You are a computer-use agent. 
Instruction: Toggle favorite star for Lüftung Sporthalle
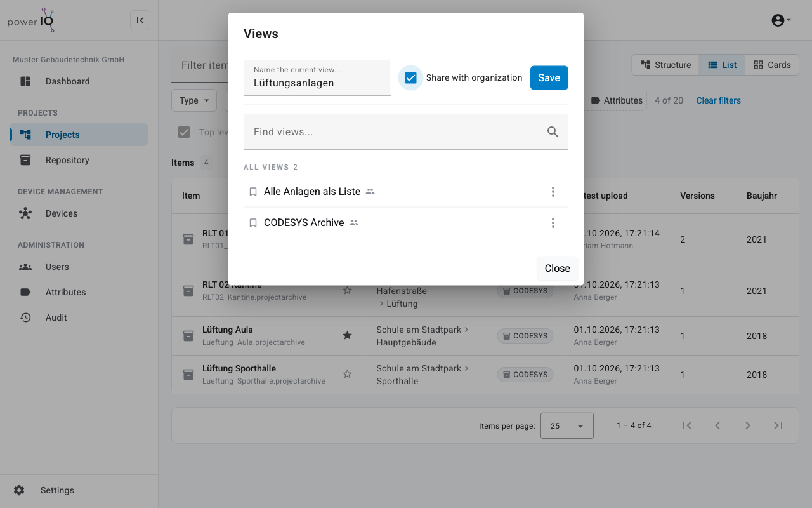pos(347,374)
